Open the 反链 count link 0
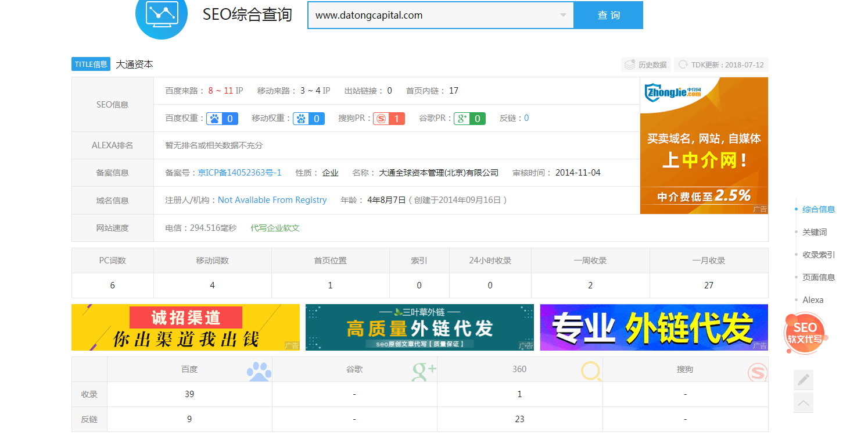 pos(526,118)
